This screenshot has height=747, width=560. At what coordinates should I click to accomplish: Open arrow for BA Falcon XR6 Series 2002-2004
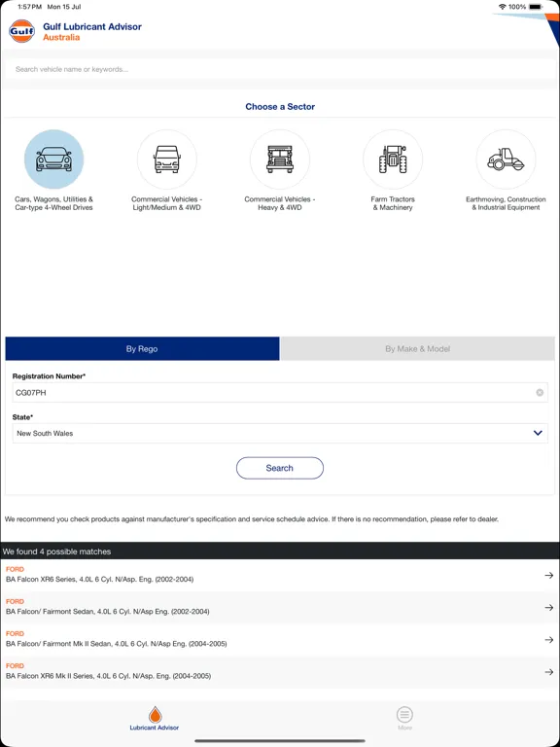tap(549, 576)
